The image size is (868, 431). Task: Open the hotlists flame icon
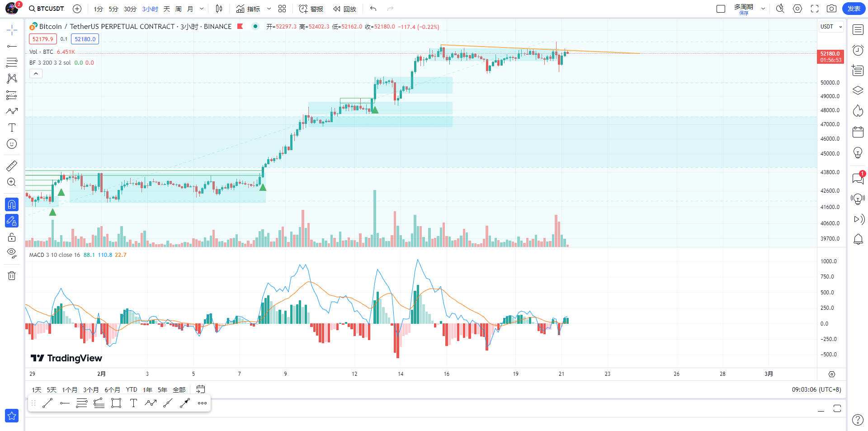click(x=858, y=111)
